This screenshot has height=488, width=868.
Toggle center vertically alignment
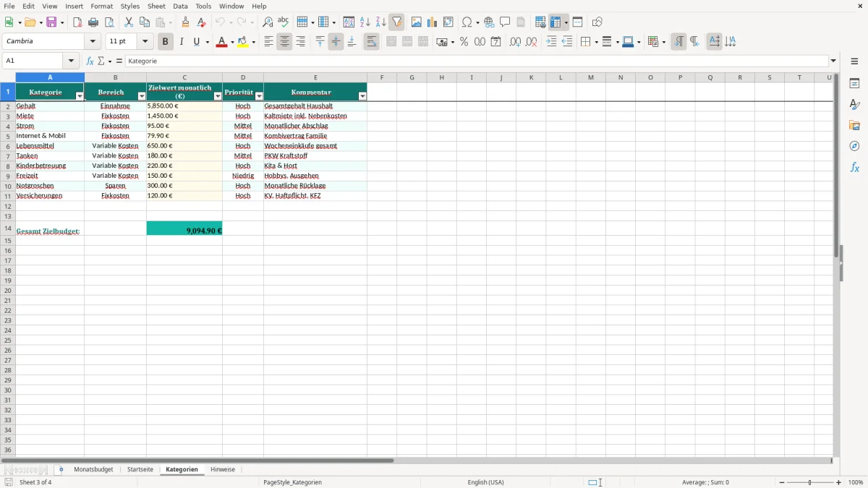click(336, 42)
